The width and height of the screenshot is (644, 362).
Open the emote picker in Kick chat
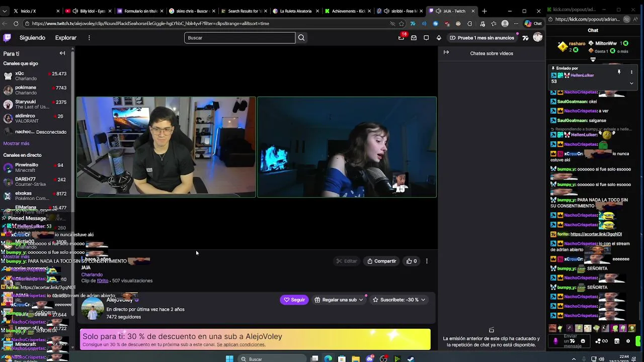583,341
